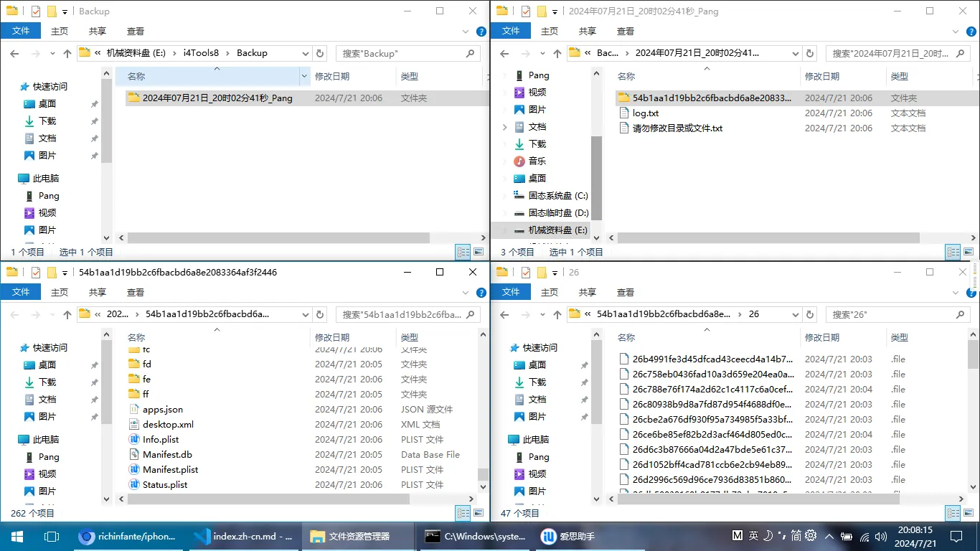Screen dimensions: 980x551
Task: Open the 查看 ribbon tab in Backup window
Action: tap(136, 32)
